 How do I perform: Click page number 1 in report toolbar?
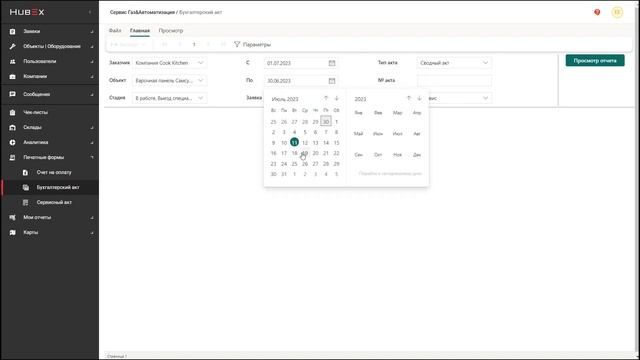point(194,44)
